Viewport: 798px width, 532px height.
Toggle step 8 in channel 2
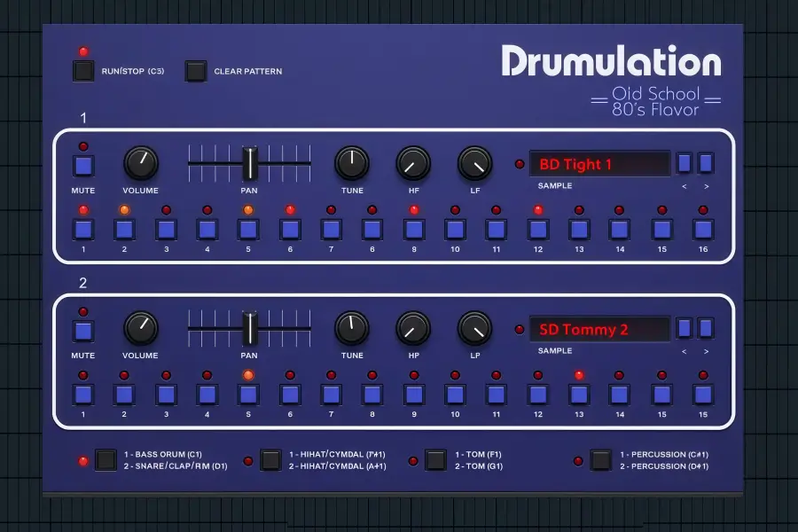tap(372, 395)
